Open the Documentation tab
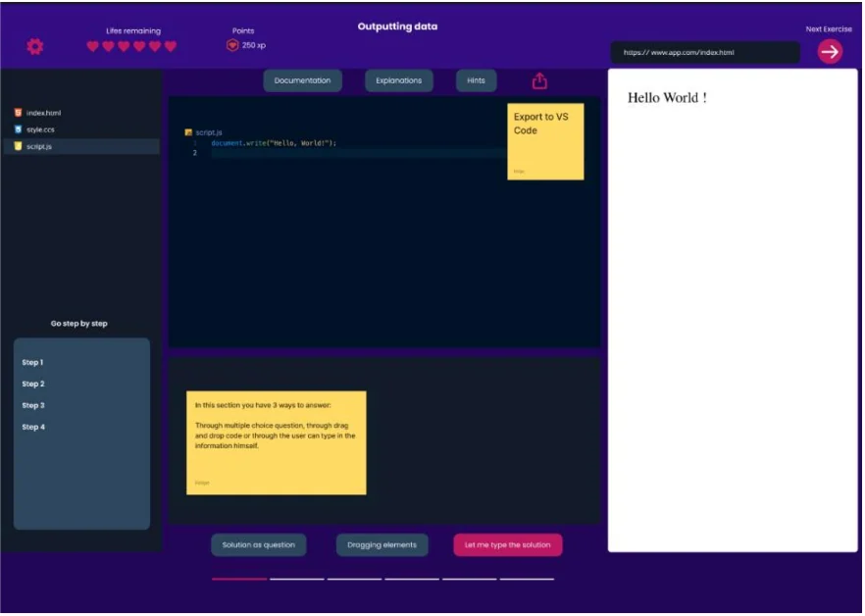Image resolution: width=865 pixels, height=616 pixels. click(x=302, y=80)
